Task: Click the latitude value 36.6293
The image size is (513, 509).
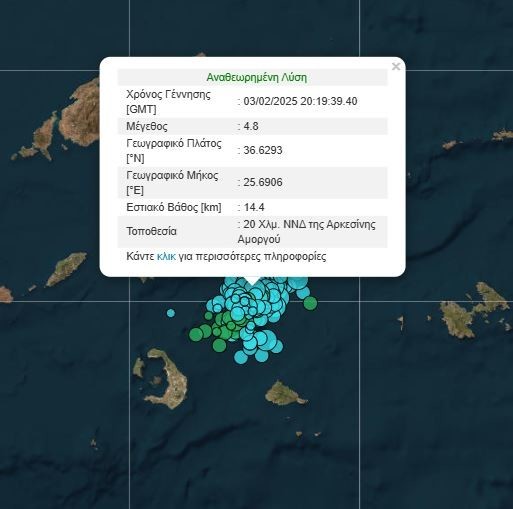Action: [263, 150]
